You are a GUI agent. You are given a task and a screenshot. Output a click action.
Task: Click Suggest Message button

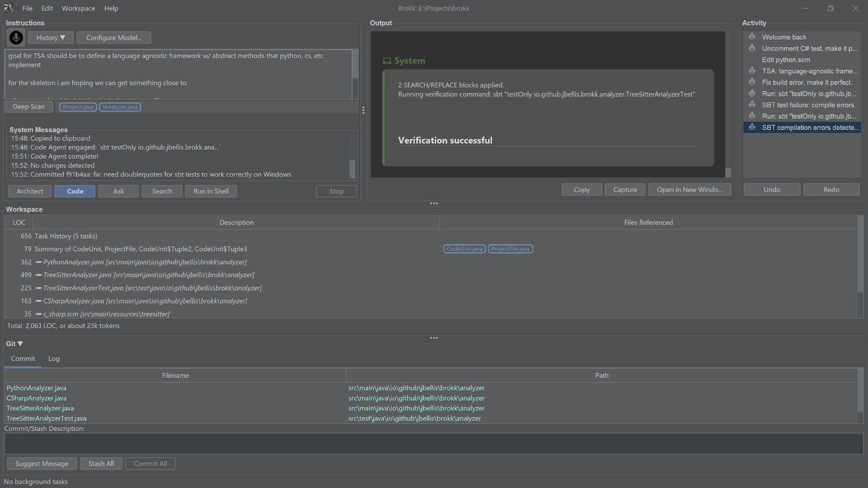[42, 464]
